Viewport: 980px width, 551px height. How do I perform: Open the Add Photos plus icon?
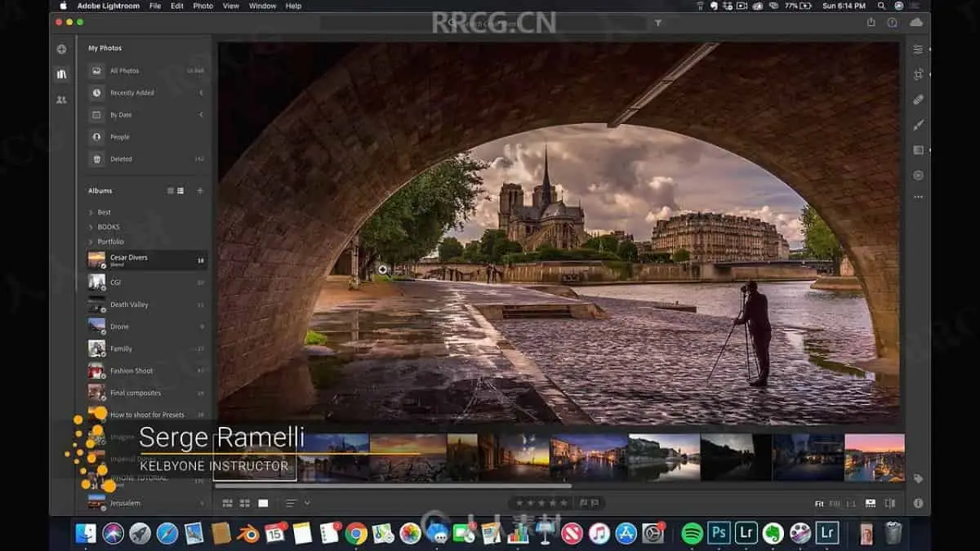click(x=61, y=49)
